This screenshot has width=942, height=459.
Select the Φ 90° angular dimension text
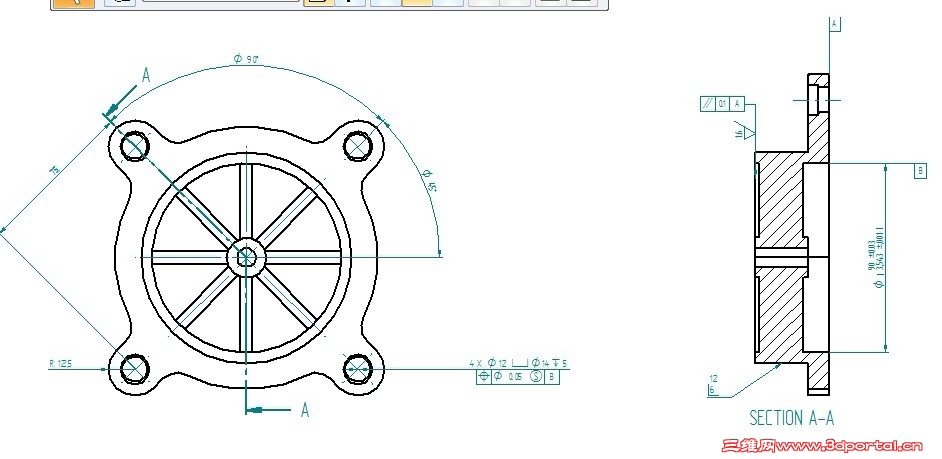coord(246,59)
